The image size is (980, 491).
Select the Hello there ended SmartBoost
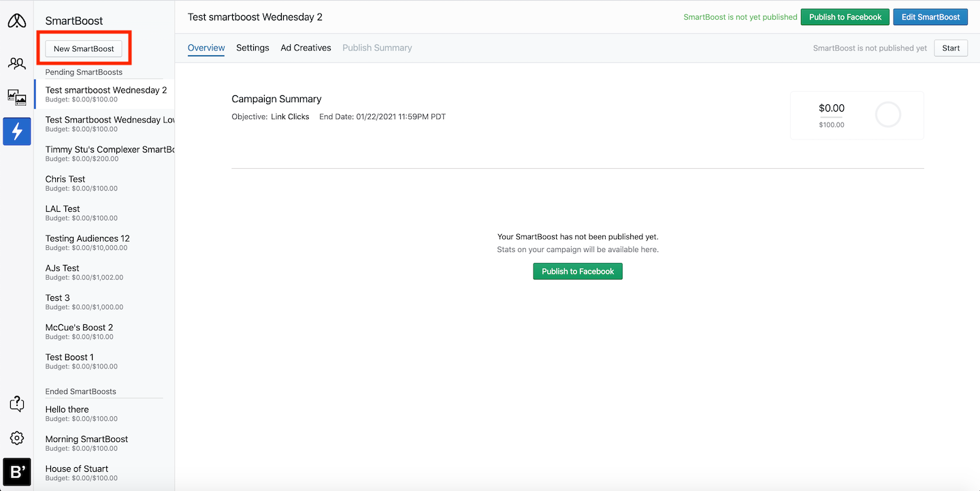pyautogui.click(x=105, y=413)
